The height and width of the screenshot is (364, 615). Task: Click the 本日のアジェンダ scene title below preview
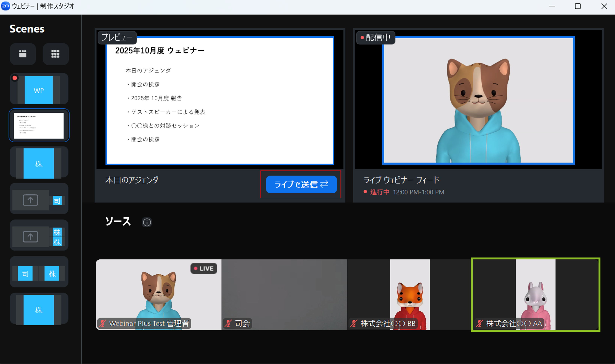(x=132, y=180)
